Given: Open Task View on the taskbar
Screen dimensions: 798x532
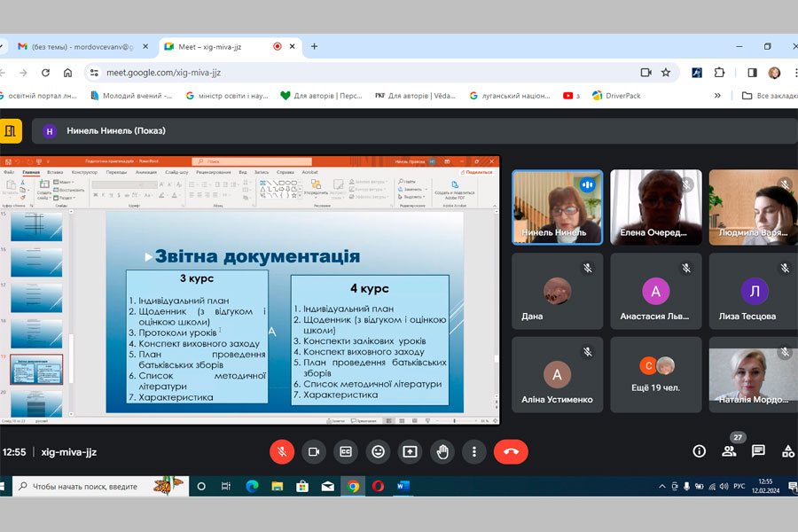Looking at the screenshot, I should (226, 486).
